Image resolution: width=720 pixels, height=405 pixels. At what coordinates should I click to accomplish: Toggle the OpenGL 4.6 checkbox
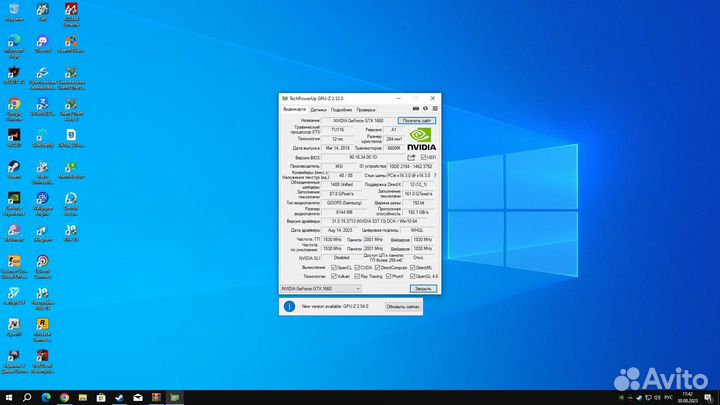click(x=412, y=276)
